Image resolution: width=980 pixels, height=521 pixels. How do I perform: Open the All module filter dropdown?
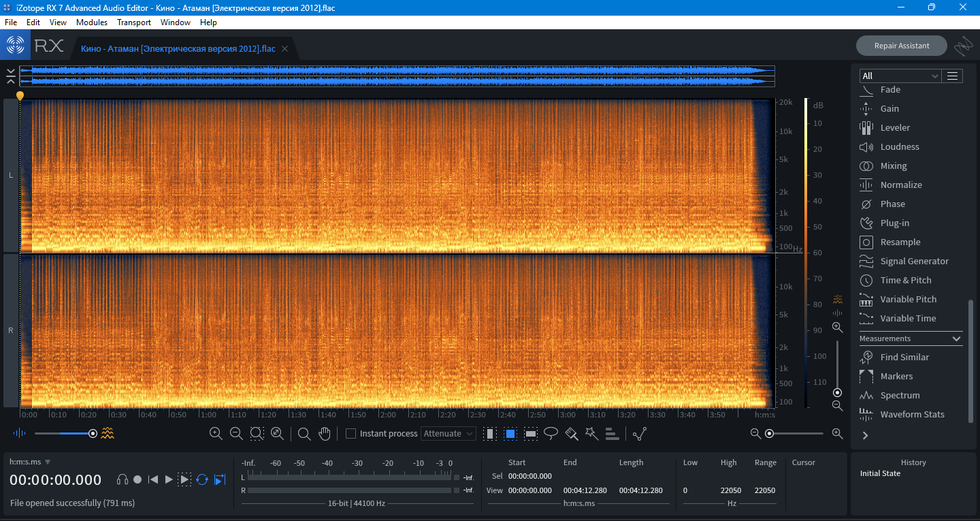(900, 76)
